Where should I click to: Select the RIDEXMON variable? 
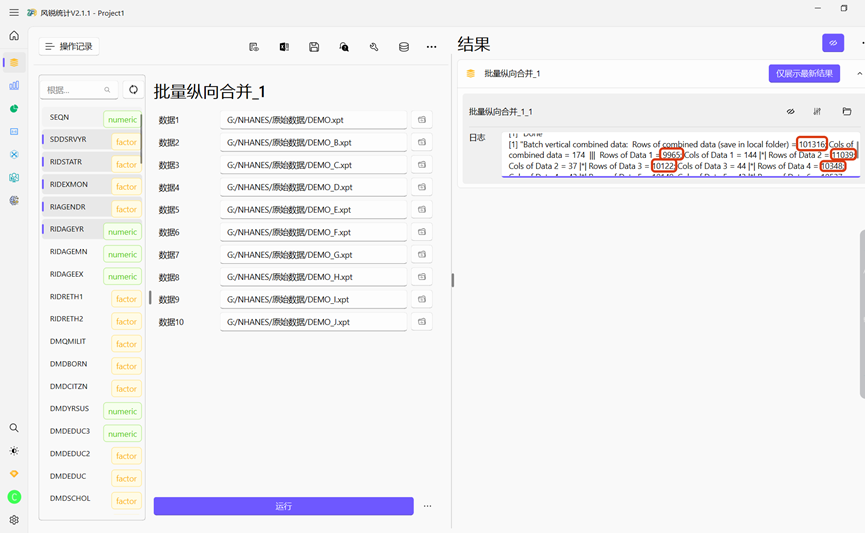click(92, 185)
